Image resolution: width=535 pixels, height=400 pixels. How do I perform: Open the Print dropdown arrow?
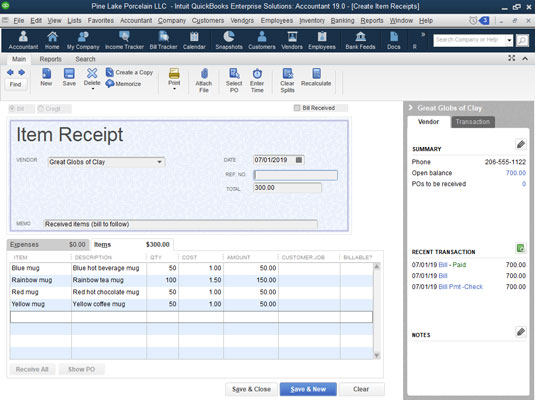[x=174, y=89]
